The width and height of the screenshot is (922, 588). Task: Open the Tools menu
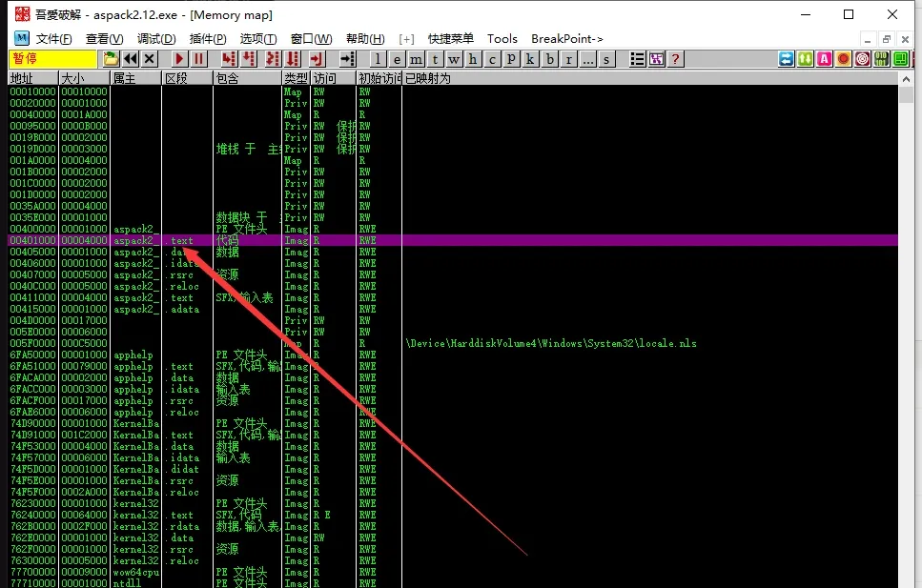pyautogui.click(x=502, y=39)
